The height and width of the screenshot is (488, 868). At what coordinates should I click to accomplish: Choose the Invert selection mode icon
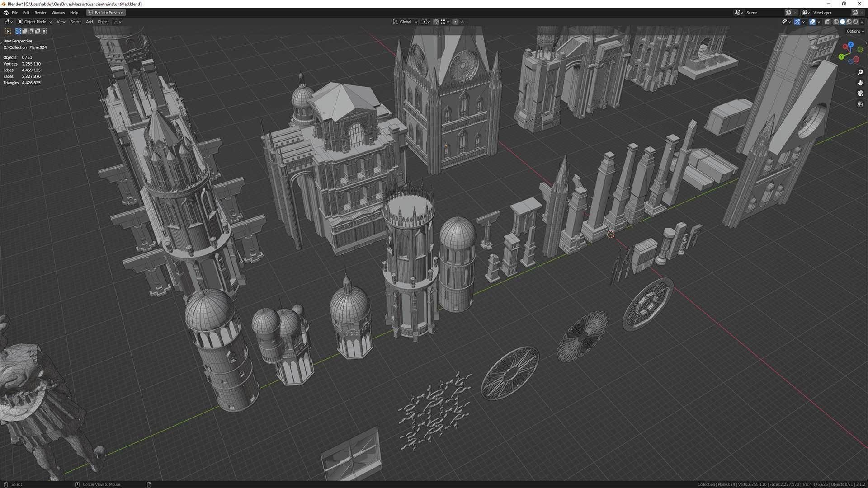click(x=38, y=31)
